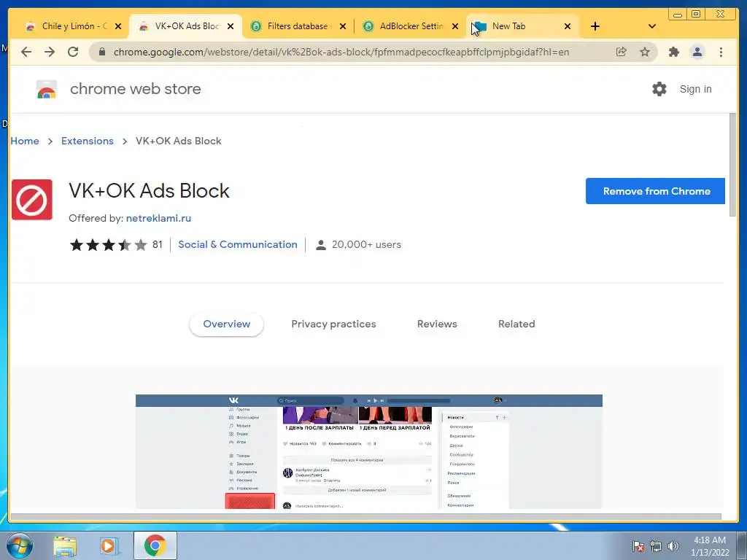Switch to the AdBlocker Settings tab
Screen dimensions: 747x560
pyautogui.click(x=410, y=26)
